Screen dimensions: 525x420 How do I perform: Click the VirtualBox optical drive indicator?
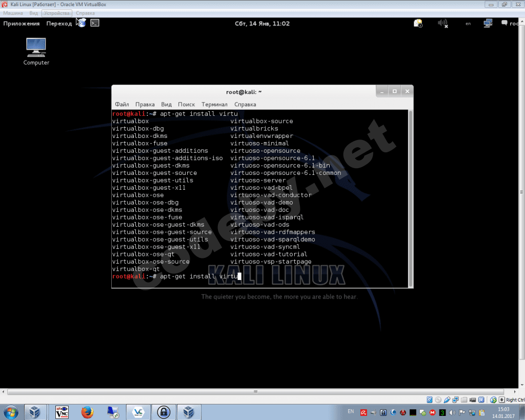click(x=438, y=399)
